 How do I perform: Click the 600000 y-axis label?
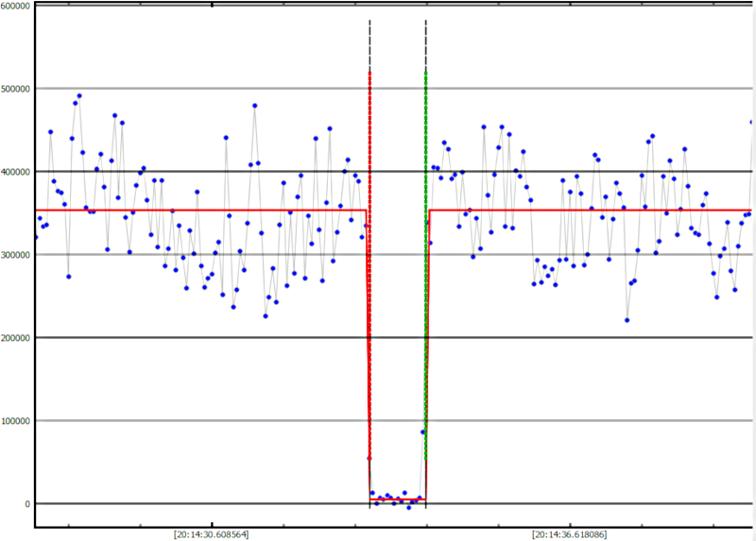(x=16, y=6)
